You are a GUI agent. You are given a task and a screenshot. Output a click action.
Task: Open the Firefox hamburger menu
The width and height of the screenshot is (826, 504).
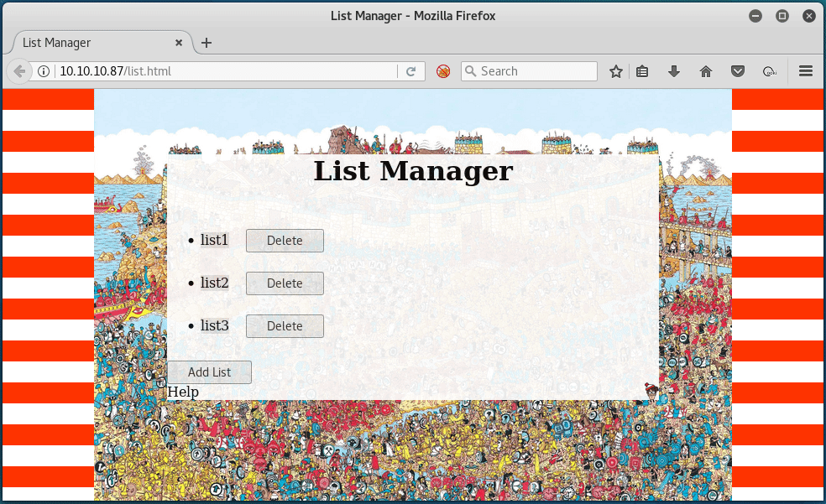806,71
